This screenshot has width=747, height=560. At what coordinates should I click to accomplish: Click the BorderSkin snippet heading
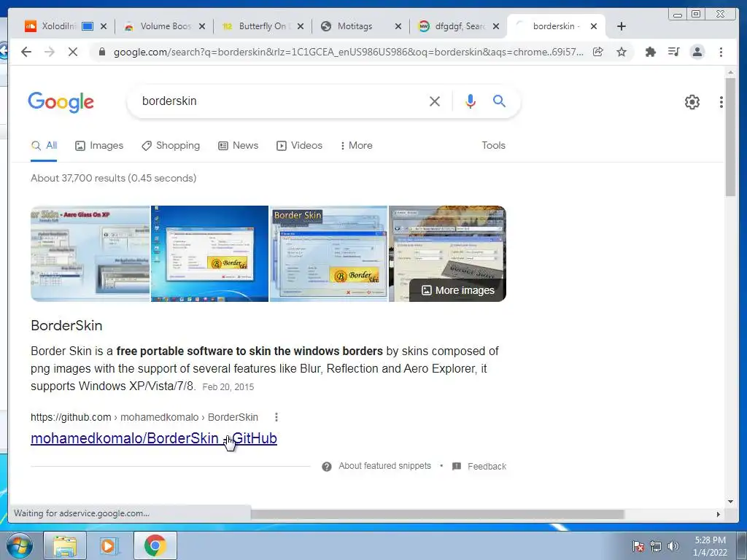pyautogui.click(x=66, y=326)
